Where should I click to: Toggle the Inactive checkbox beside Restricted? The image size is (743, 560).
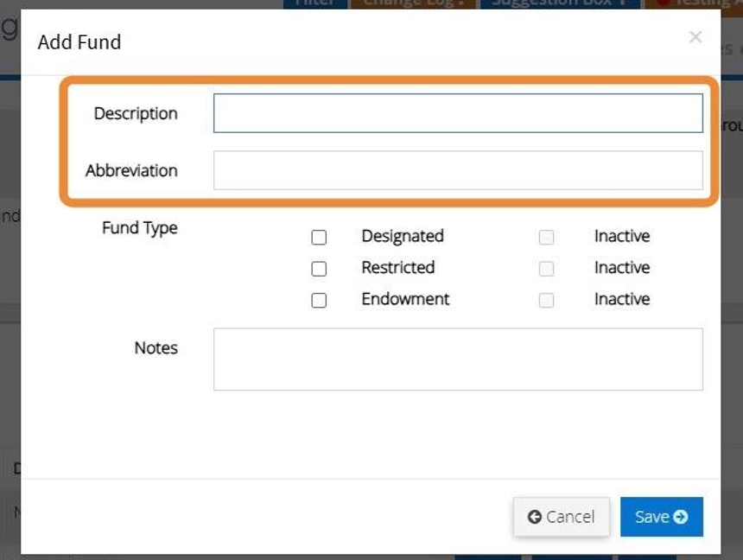(546, 269)
